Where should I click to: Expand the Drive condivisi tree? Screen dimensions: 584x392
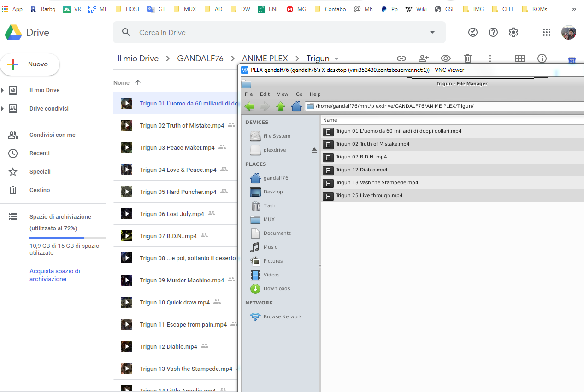tap(3, 109)
